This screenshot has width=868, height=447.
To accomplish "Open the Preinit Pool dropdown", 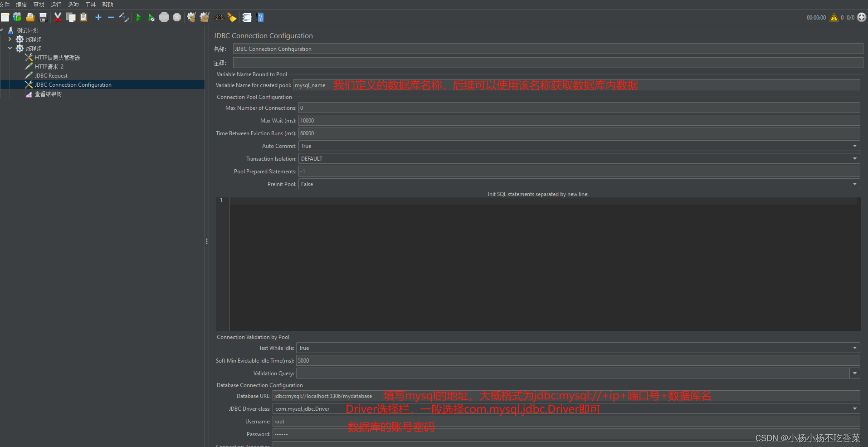I will [x=579, y=184].
